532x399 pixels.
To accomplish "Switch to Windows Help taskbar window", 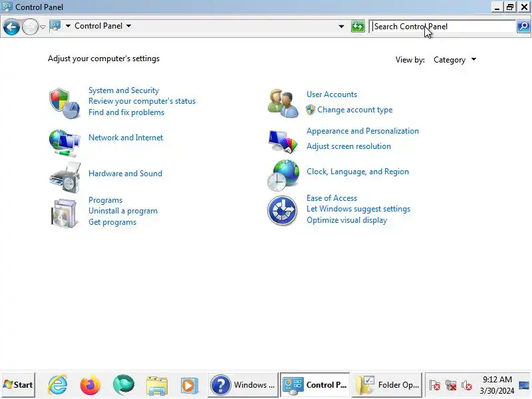I will coord(243,385).
